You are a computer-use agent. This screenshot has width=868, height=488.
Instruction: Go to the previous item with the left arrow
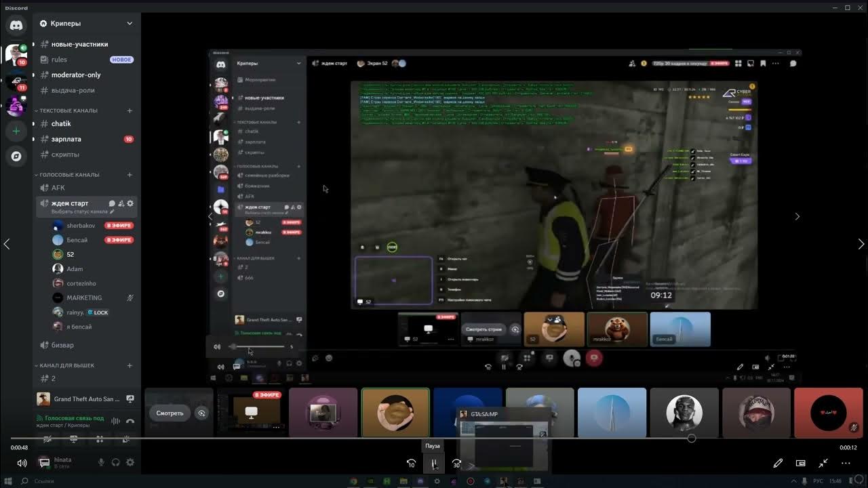coord(7,244)
